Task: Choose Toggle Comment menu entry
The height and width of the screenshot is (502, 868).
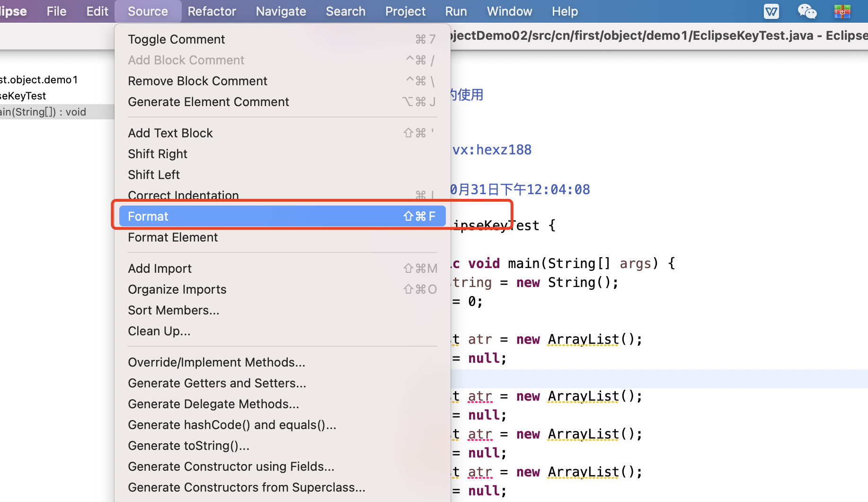Action: [177, 39]
